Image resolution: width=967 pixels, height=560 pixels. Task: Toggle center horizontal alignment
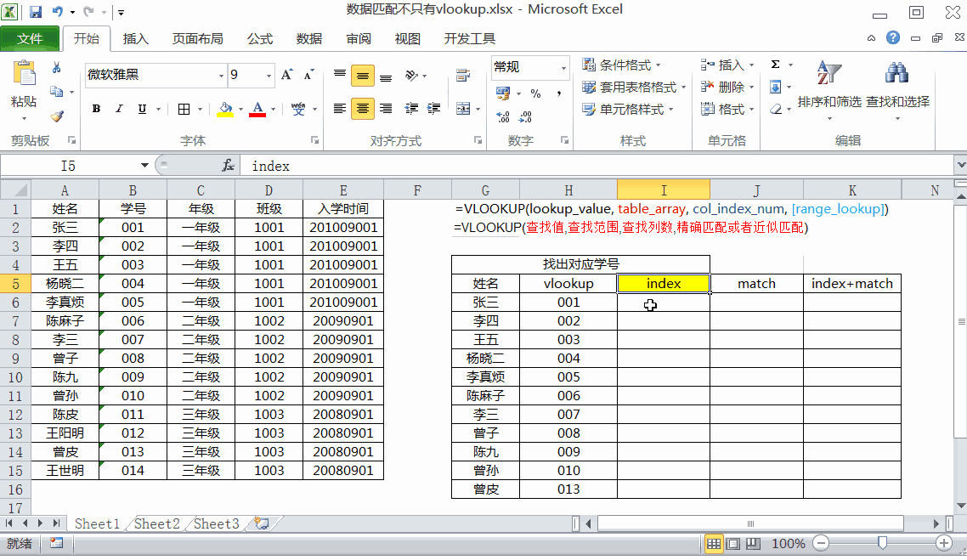pos(363,109)
